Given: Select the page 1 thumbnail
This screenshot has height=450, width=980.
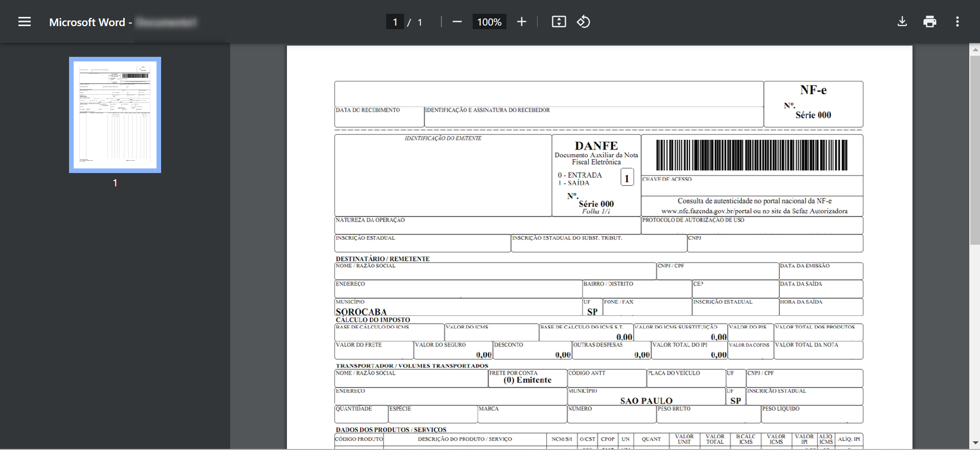Looking at the screenshot, I should tap(115, 115).
